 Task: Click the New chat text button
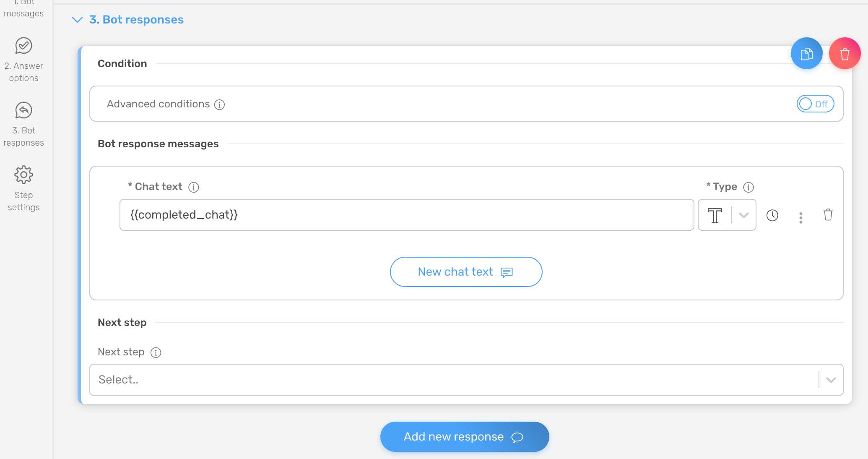tap(466, 272)
